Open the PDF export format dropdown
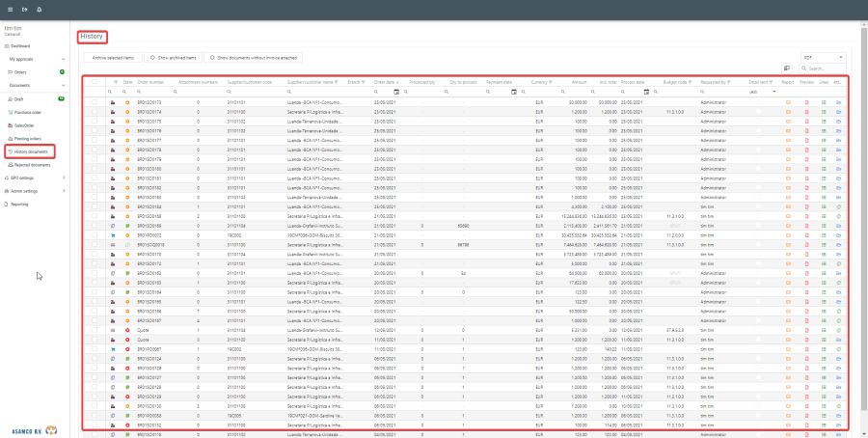This screenshot has height=438, width=868. pyautogui.click(x=823, y=57)
